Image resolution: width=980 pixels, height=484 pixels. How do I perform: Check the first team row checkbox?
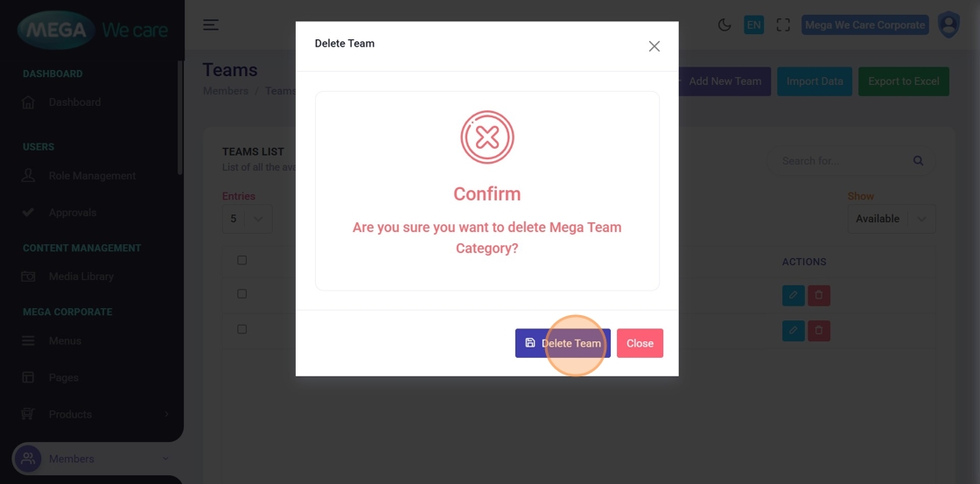242,294
